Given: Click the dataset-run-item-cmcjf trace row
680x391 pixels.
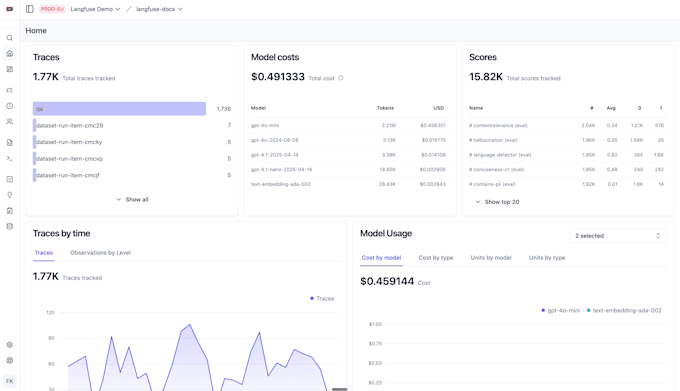Looking at the screenshot, I should [132, 175].
